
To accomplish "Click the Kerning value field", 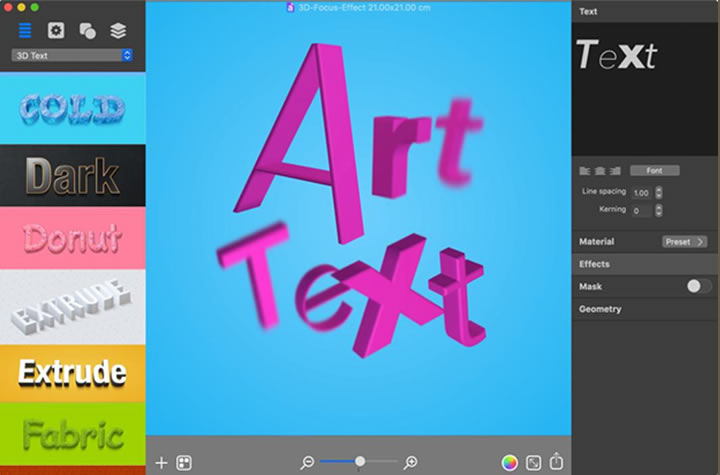I will pos(642,211).
